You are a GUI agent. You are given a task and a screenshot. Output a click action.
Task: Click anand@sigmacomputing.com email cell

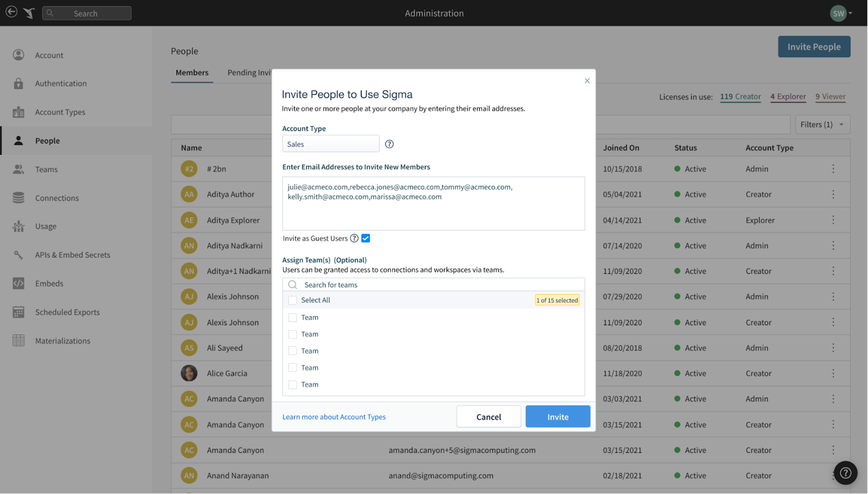click(x=441, y=476)
